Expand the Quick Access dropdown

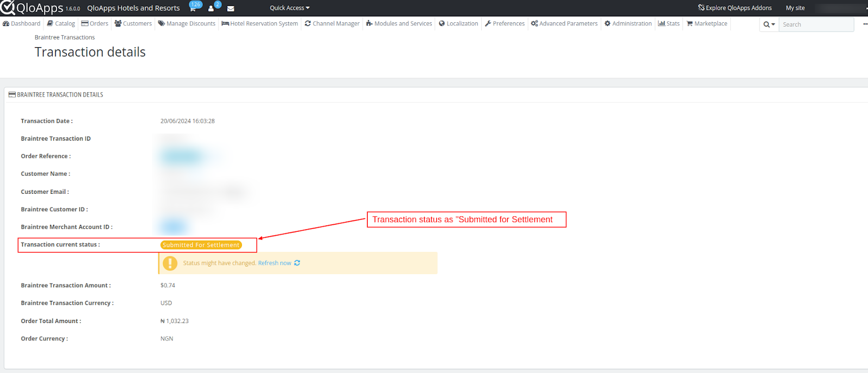290,8
